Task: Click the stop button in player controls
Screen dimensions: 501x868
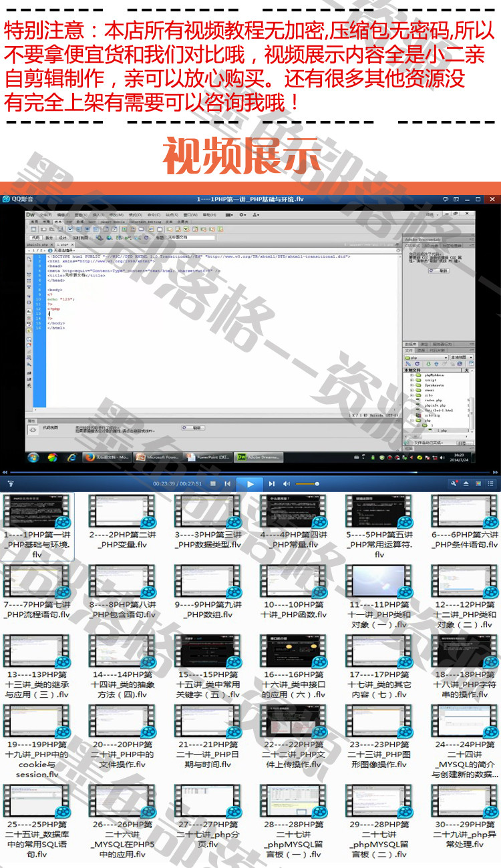Action: click(x=213, y=483)
